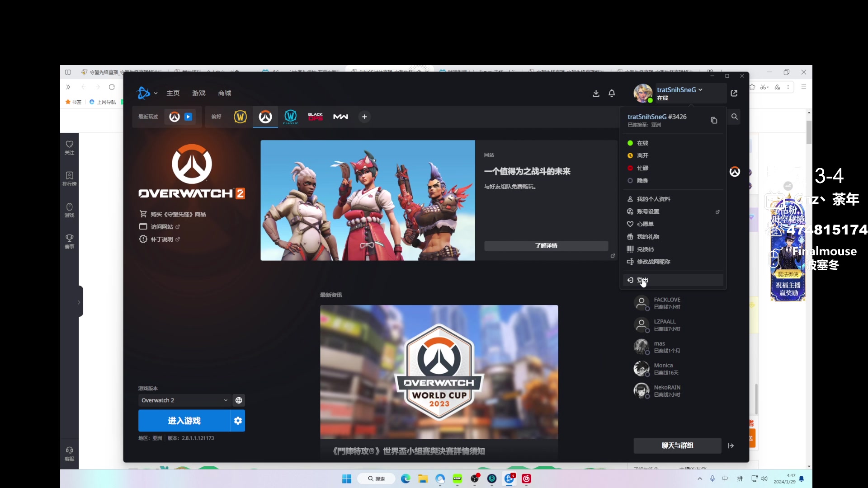Click the 了解详情 button
This screenshot has height=488, width=868.
[546, 246]
